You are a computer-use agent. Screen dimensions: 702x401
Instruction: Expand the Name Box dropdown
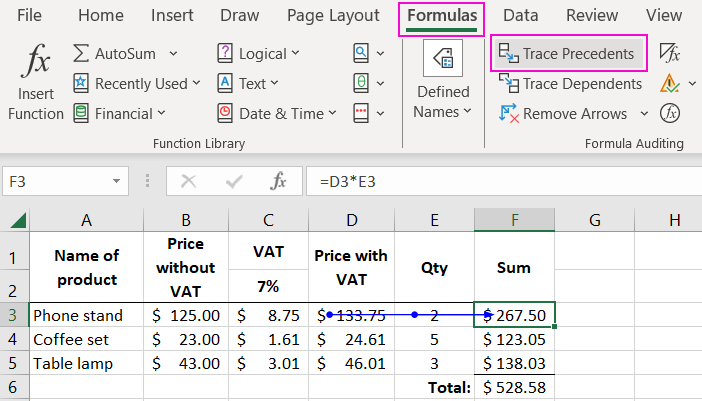point(118,181)
